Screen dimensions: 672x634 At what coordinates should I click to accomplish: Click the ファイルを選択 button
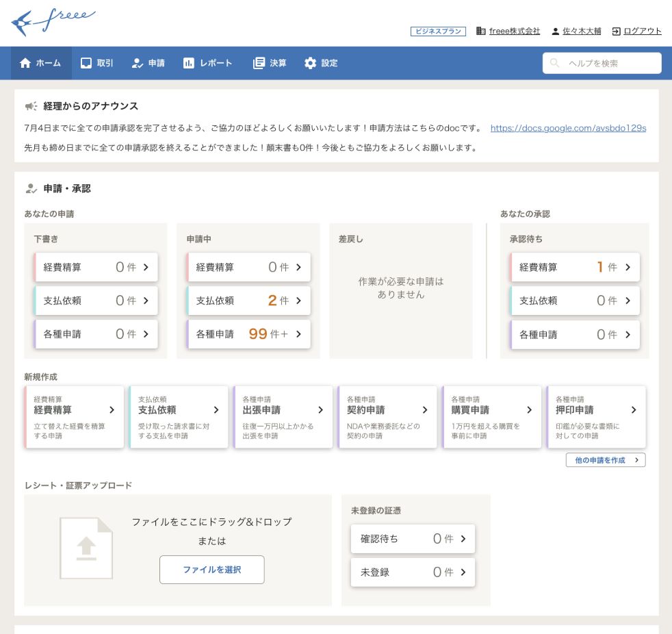(211, 569)
